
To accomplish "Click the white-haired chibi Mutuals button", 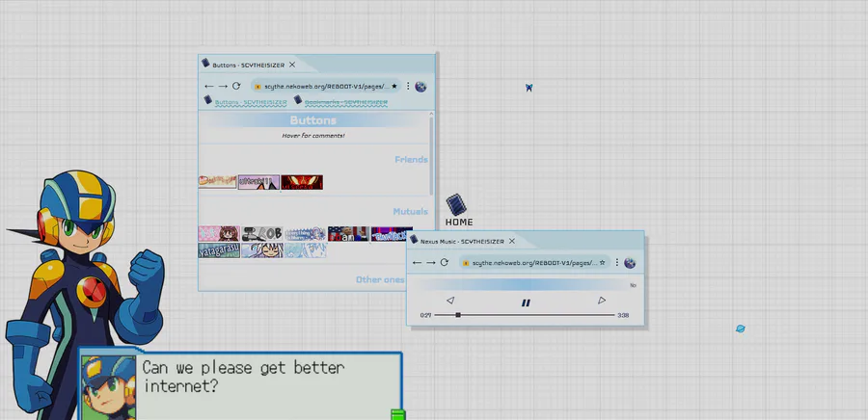I will click(x=262, y=250).
